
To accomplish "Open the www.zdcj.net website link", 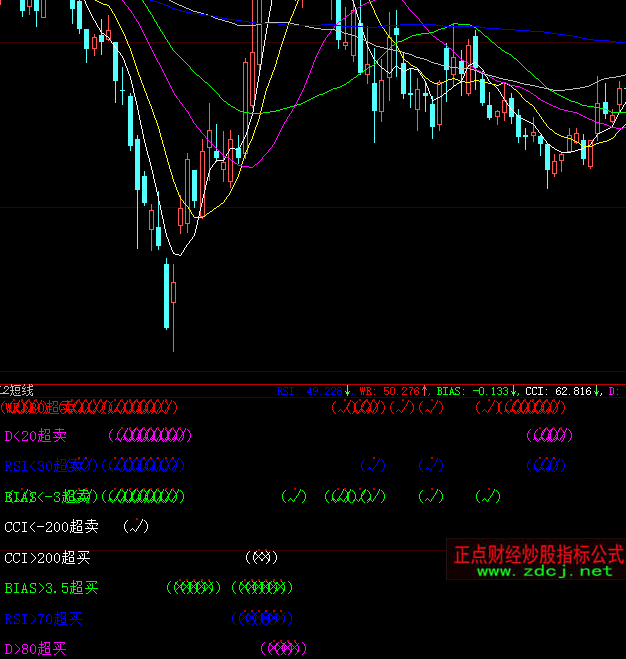I will (x=544, y=571).
